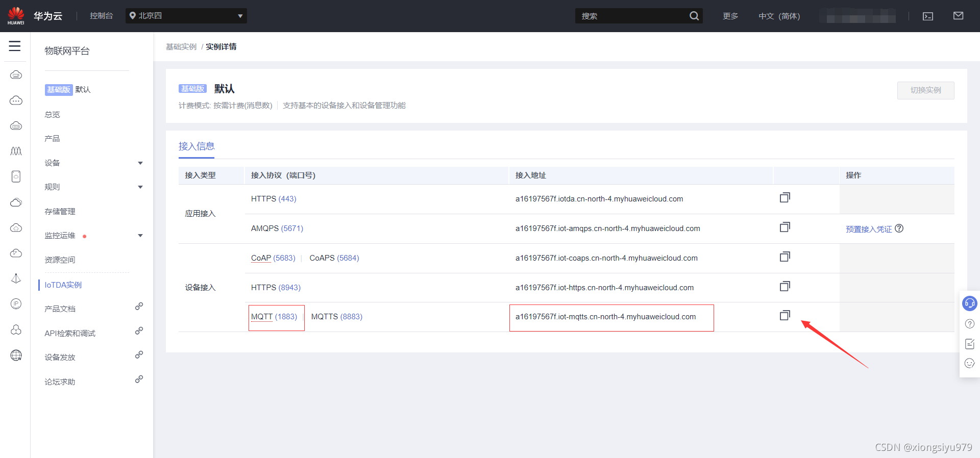980x458 pixels.
Task: Click the Huawei Cloud logo
Action: pyautogui.click(x=16, y=16)
